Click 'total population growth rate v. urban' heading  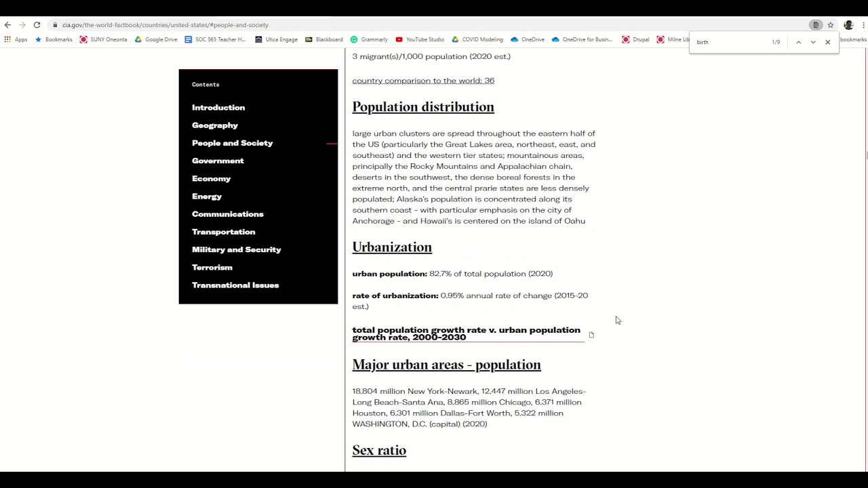[x=467, y=333]
